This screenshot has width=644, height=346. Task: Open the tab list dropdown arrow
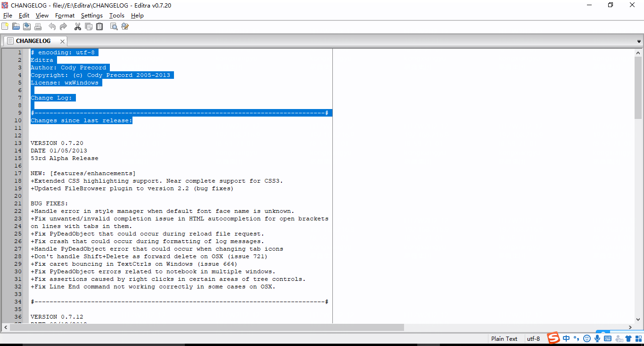pos(639,42)
